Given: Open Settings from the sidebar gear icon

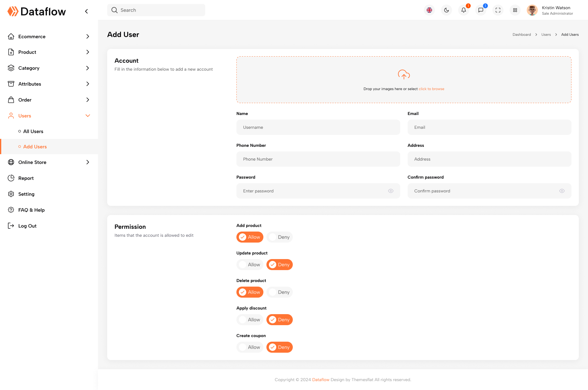Looking at the screenshot, I should 26,194.
